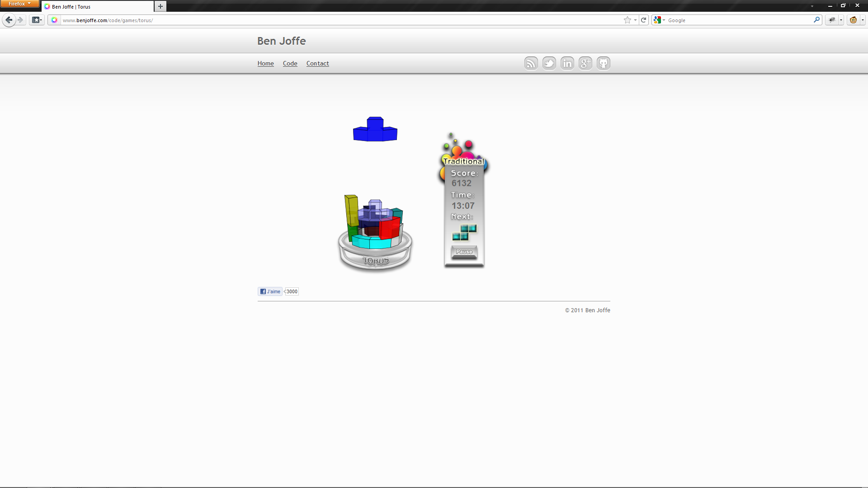Pause the Torus game
Screen dimensions: 868x488
pos(464,252)
